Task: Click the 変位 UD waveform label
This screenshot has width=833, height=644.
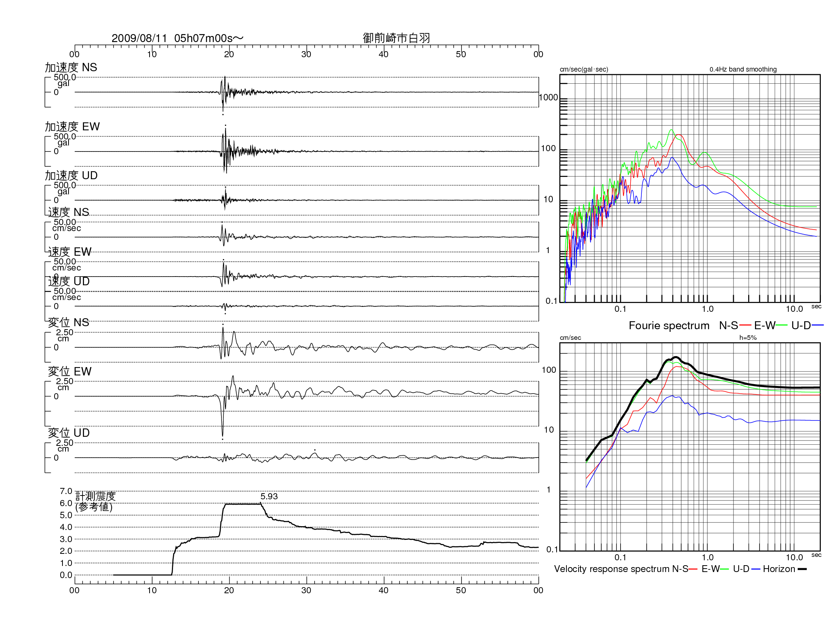Action: tap(69, 433)
